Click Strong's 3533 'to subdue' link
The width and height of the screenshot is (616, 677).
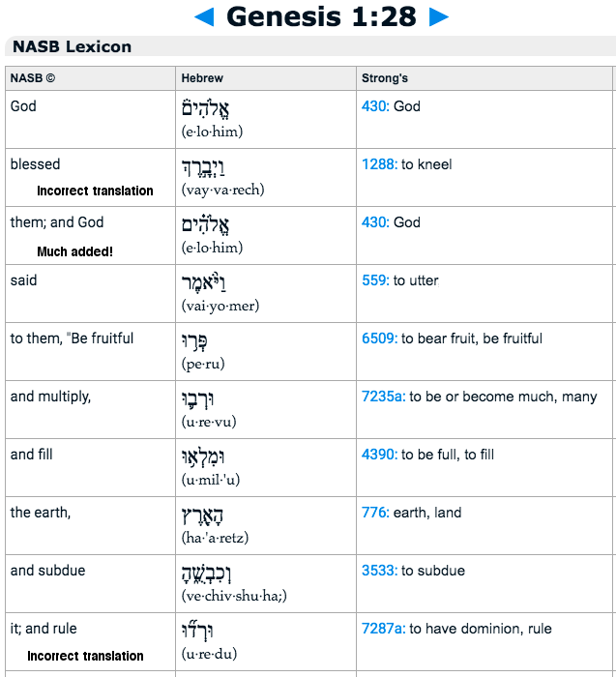(378, 571)
